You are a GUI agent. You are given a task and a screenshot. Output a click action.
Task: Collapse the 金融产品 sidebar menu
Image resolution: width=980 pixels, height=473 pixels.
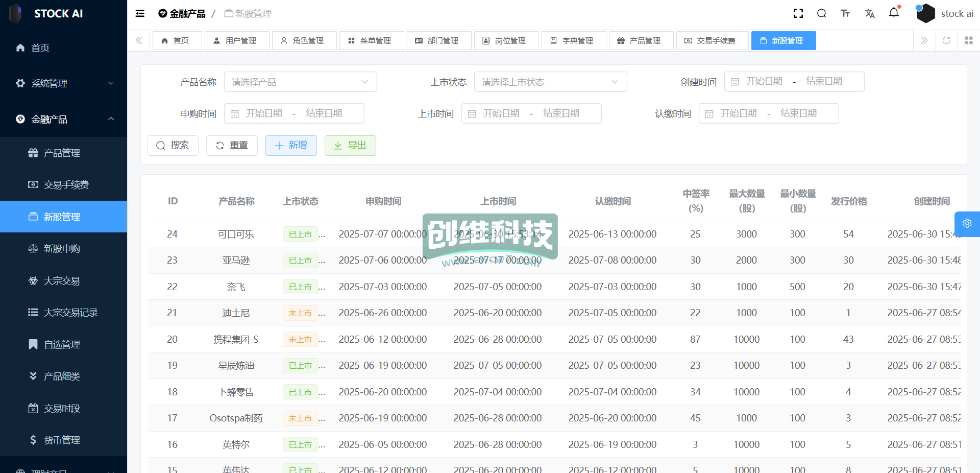(63, 119)
